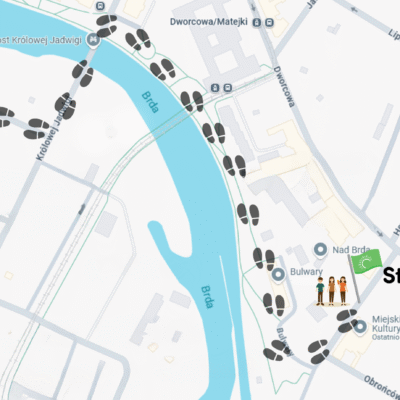Viewport: 400px width, 400px height.
Task: Click the Bulwary place label
Action: [306, 272]
